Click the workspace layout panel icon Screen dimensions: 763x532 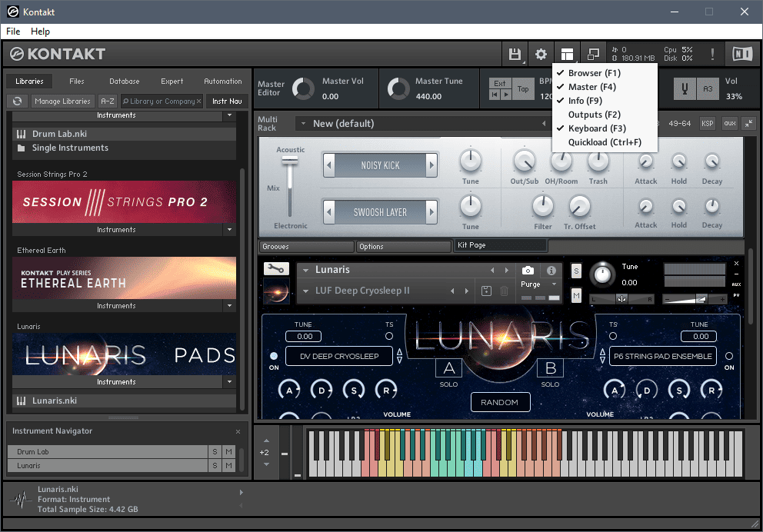coord(567,54)
